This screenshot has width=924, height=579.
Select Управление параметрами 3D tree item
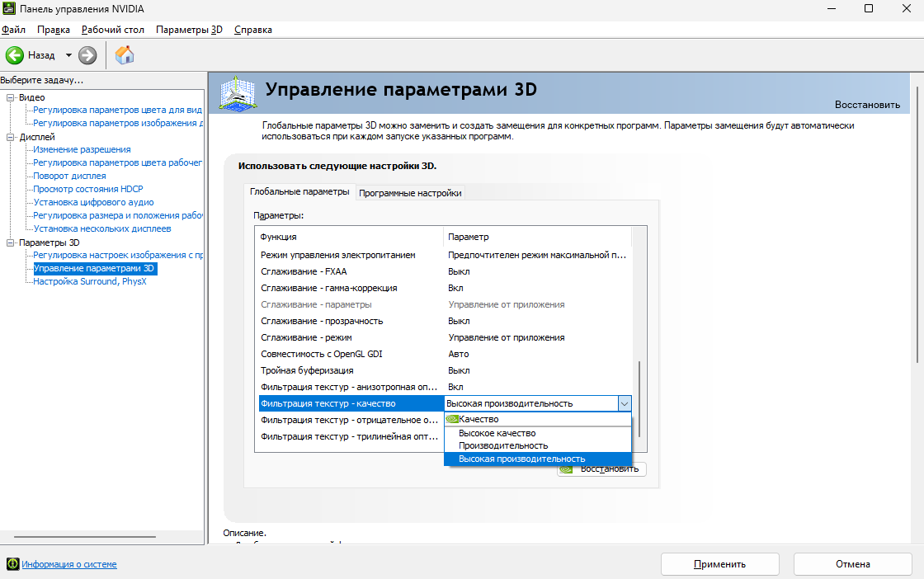click(x=94, y=268)
